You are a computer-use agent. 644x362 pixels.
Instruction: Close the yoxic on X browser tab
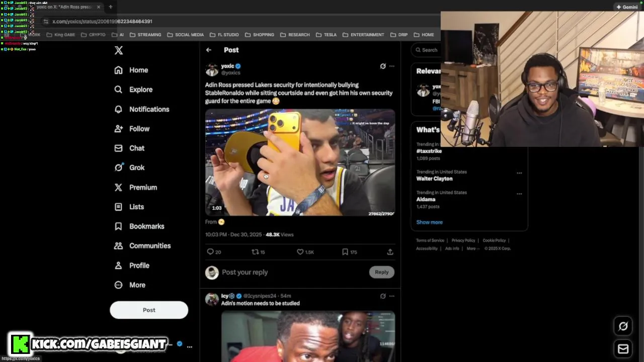99,7
